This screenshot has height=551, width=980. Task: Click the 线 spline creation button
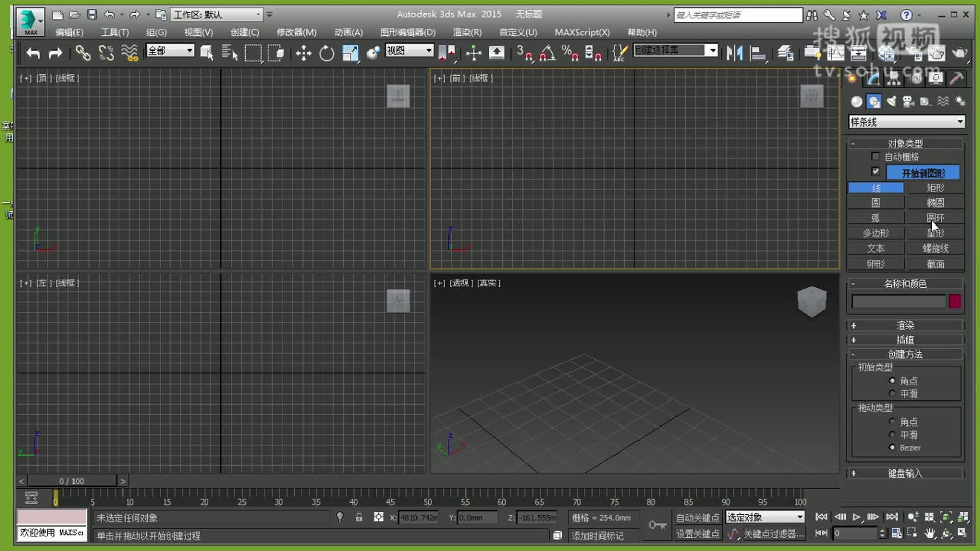pyautogui.click(x=876, y=187)
